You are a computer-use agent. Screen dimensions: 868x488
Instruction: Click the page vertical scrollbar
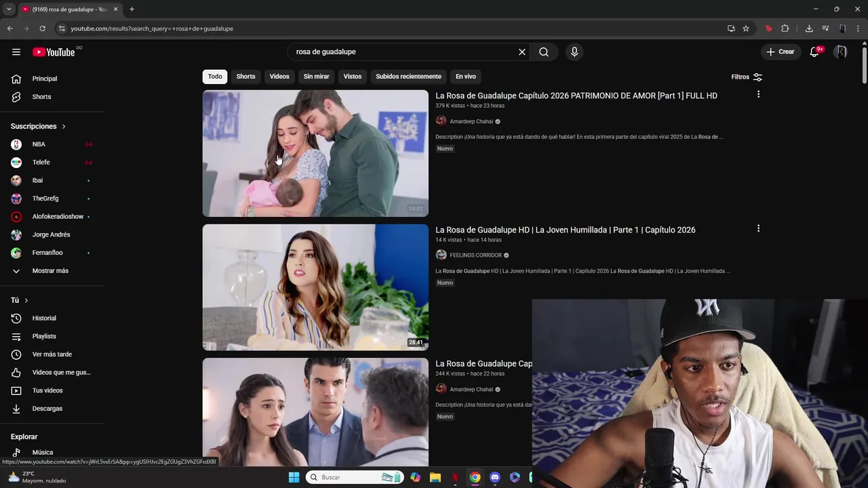[864, 64]
